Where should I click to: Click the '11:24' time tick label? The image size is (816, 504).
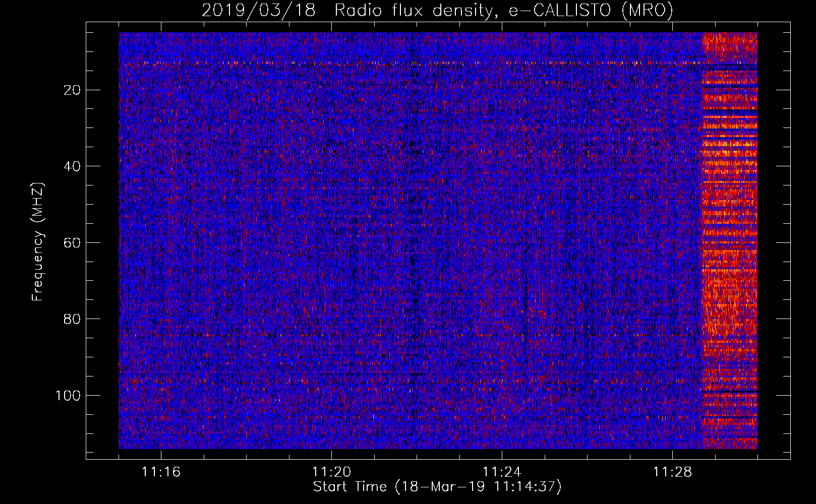502,472
